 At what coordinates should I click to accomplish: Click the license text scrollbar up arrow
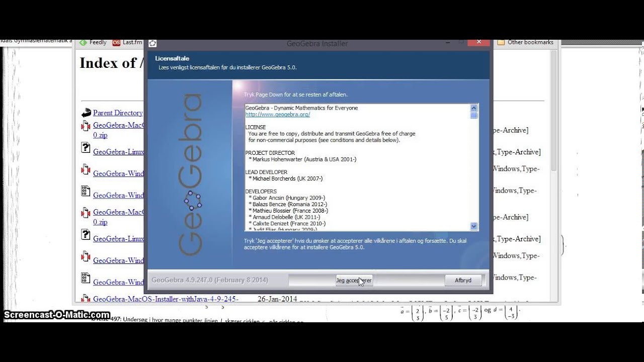(x=473, y=108)
